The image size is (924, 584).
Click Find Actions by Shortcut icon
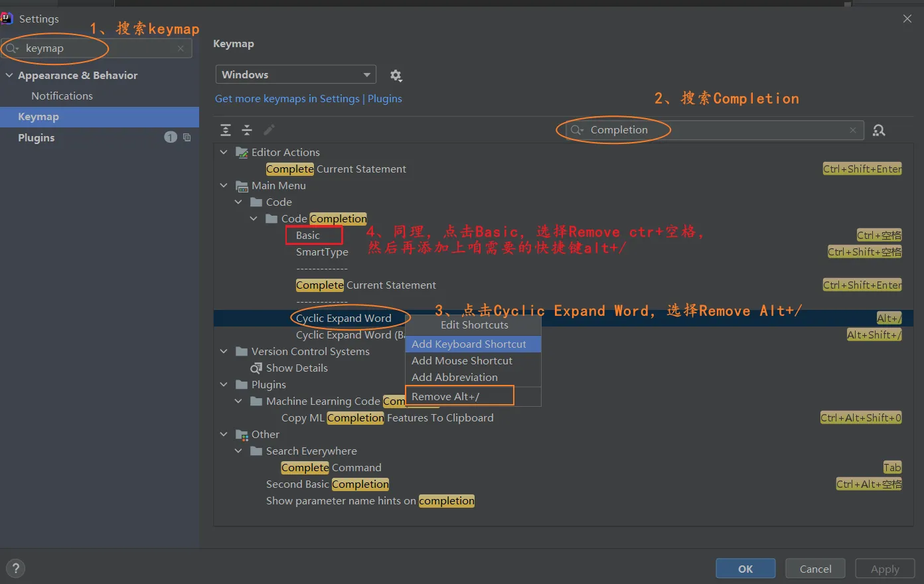[879, 130]
